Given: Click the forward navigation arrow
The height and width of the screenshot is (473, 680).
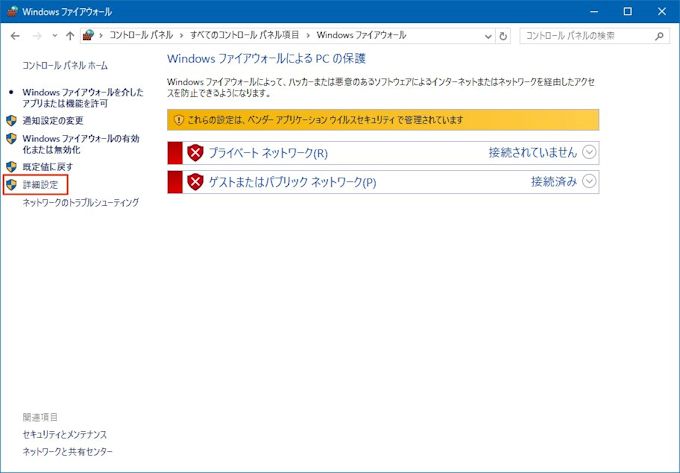Looking at the screenshot, I should pos(37,36).
